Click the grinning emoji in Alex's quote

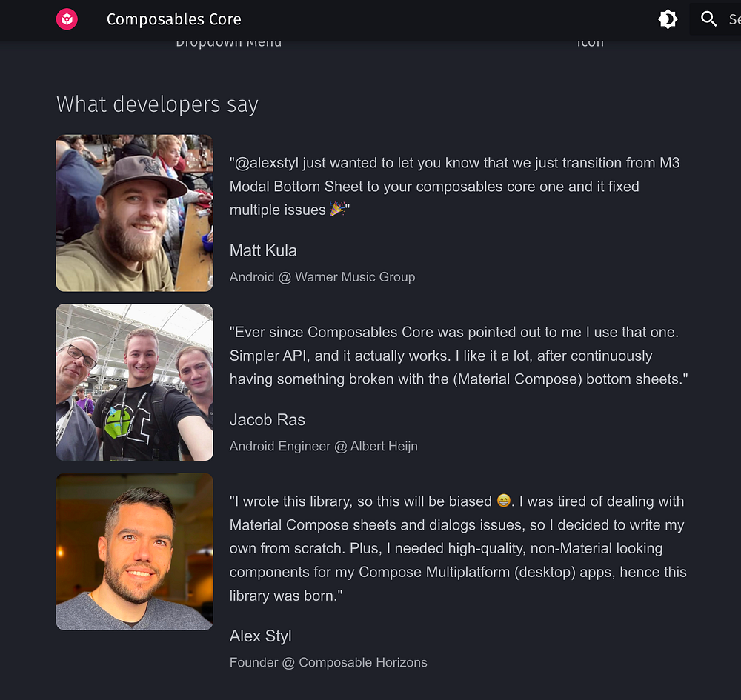504,501
